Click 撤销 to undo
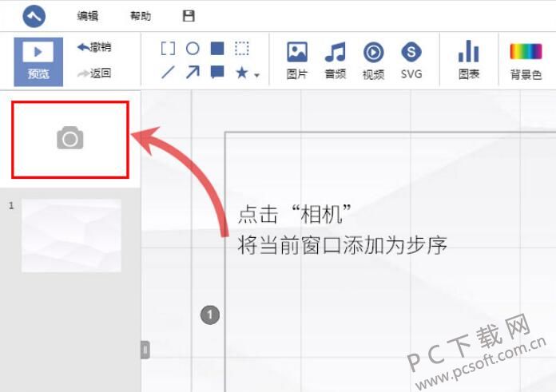This screenshot has height=392, width=556. tap(94, 48)
